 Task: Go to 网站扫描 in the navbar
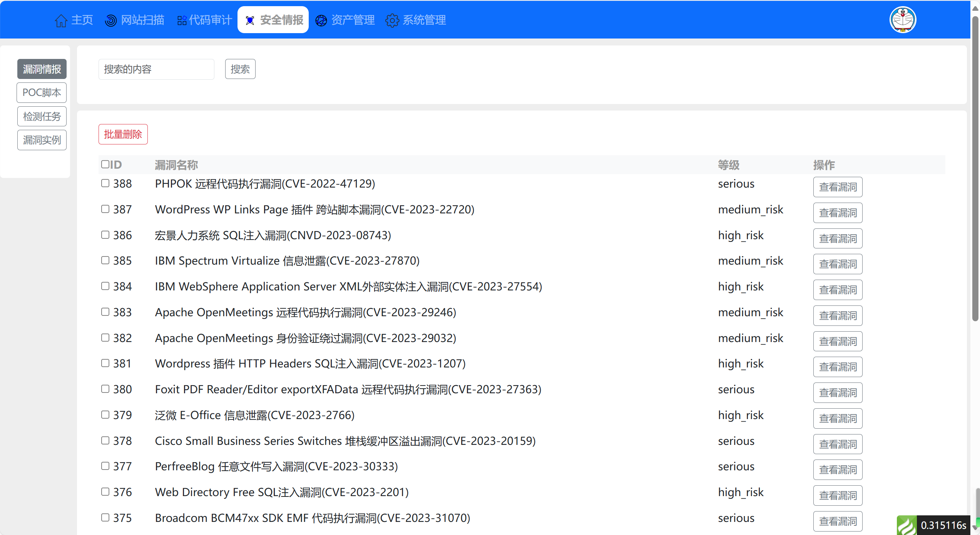[x=135, y=20]
